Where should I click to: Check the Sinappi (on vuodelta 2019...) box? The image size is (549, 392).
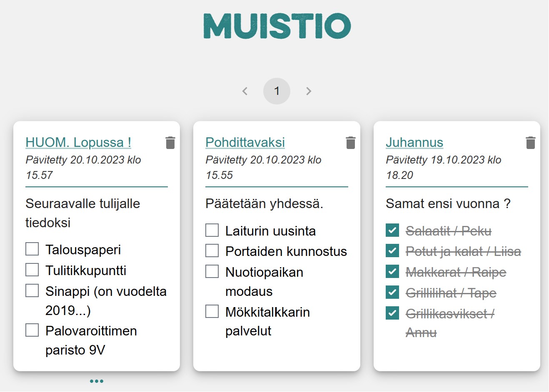[32, 290]
